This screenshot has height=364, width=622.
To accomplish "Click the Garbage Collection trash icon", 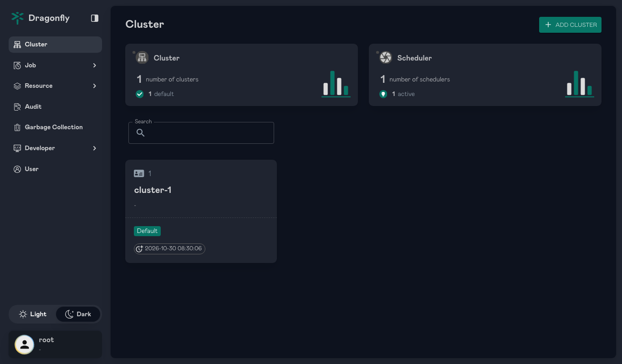I will coord(17,127).
